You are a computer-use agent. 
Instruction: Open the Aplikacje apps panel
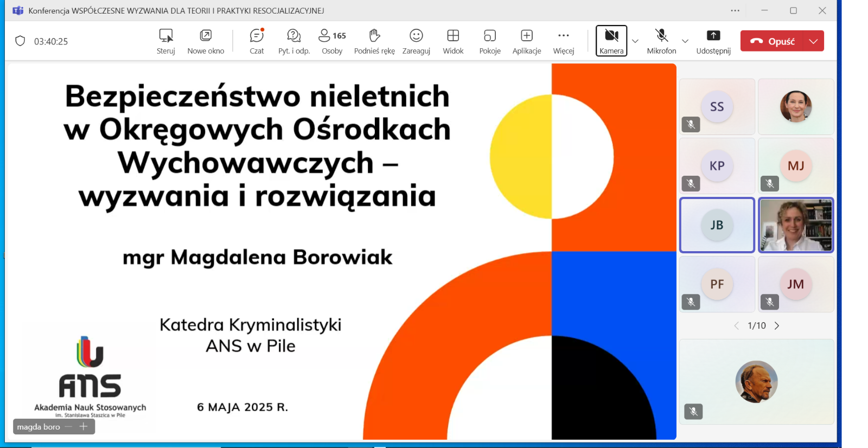click(527, 41)
